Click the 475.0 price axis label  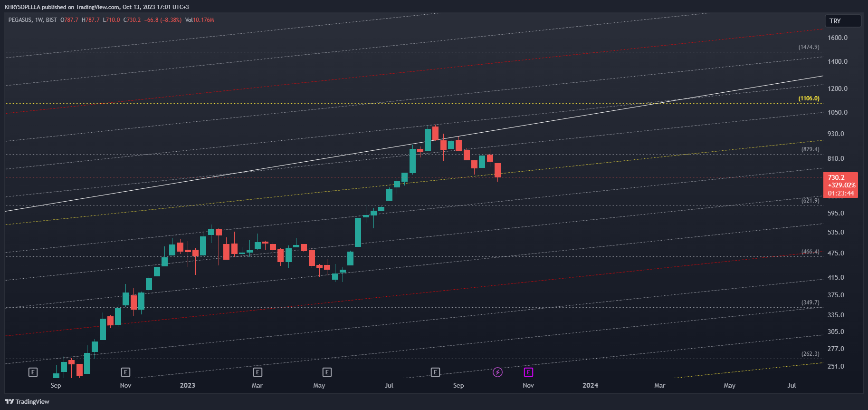pyautogui.click(x=836, y=253)
